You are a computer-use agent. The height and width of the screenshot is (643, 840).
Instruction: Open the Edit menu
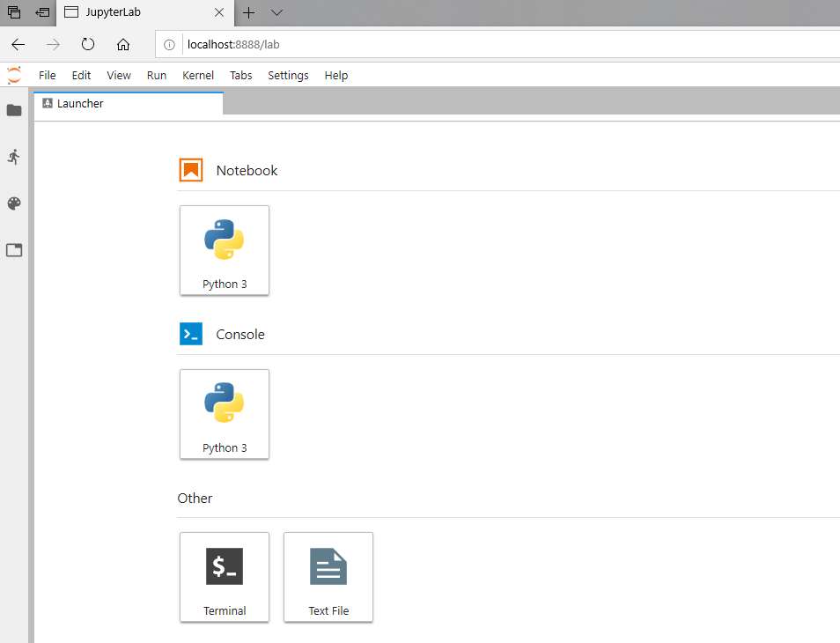click(81, 76)
